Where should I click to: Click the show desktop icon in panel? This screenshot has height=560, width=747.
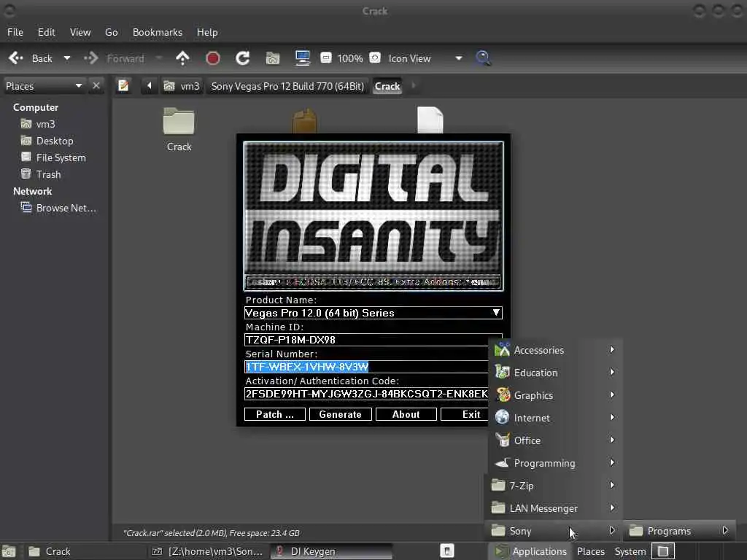[9, 551]
